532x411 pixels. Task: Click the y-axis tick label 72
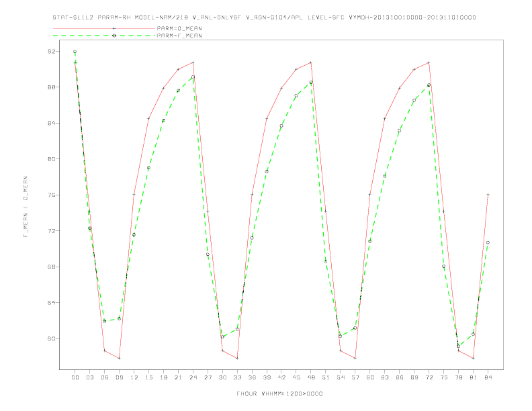(52, 231)
